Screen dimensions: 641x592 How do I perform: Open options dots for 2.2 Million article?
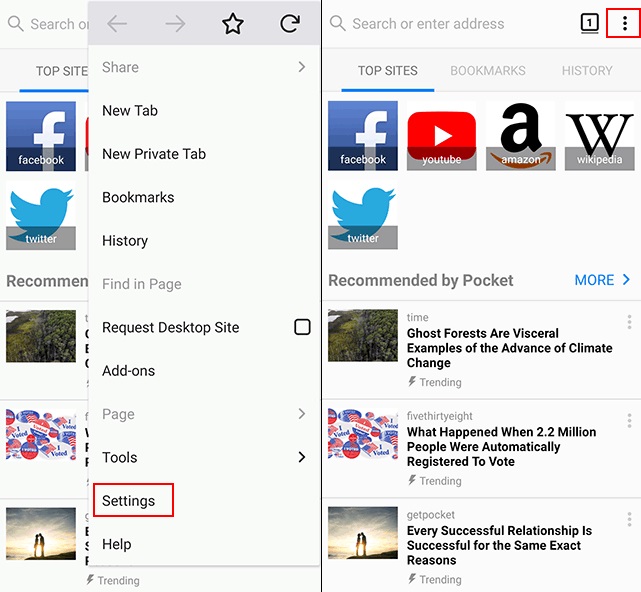(x=629, y=421)
